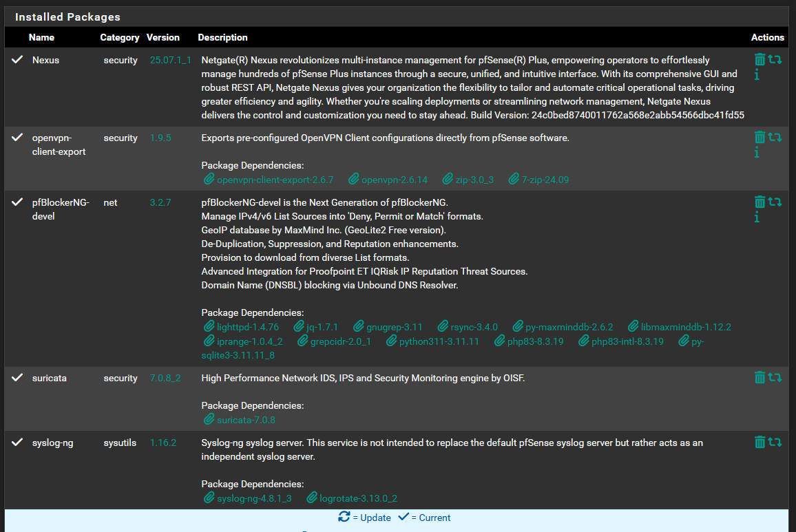Remove the syslog-ng package
The image size is (796, 532).
pos(760,442)
